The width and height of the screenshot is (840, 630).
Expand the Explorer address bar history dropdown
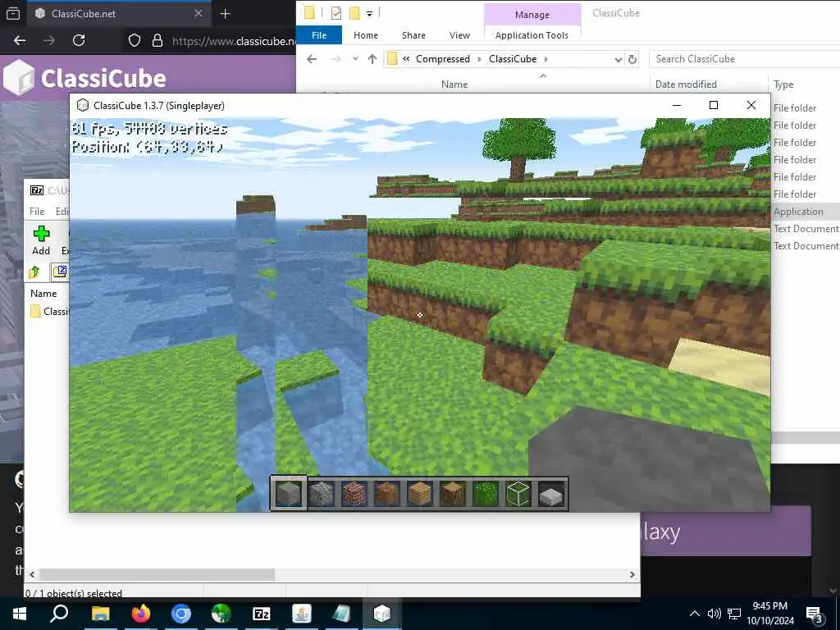point(618,59)
